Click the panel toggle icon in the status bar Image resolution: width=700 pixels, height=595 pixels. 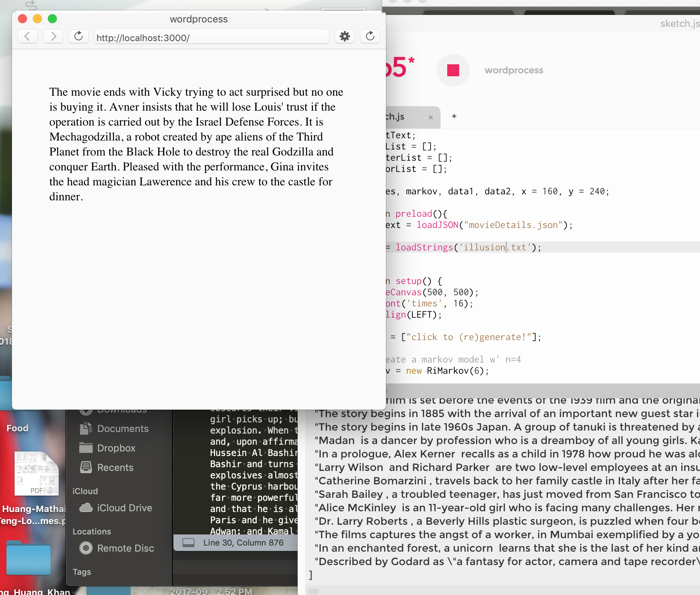pos(188,543)
